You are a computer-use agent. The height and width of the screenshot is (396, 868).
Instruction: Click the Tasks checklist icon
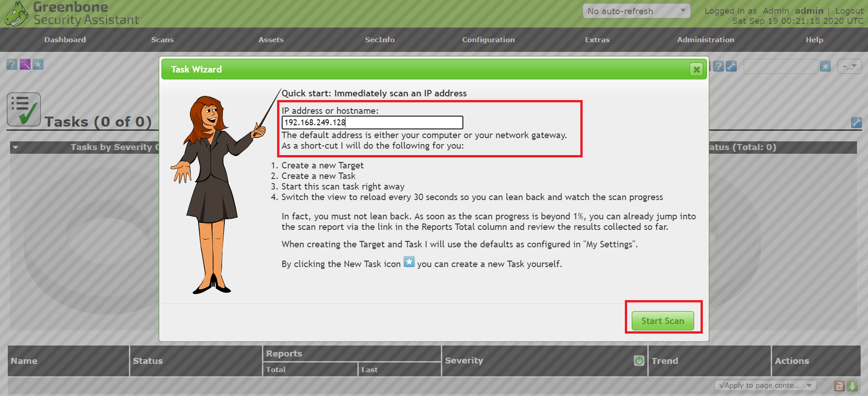pos(24,110)
